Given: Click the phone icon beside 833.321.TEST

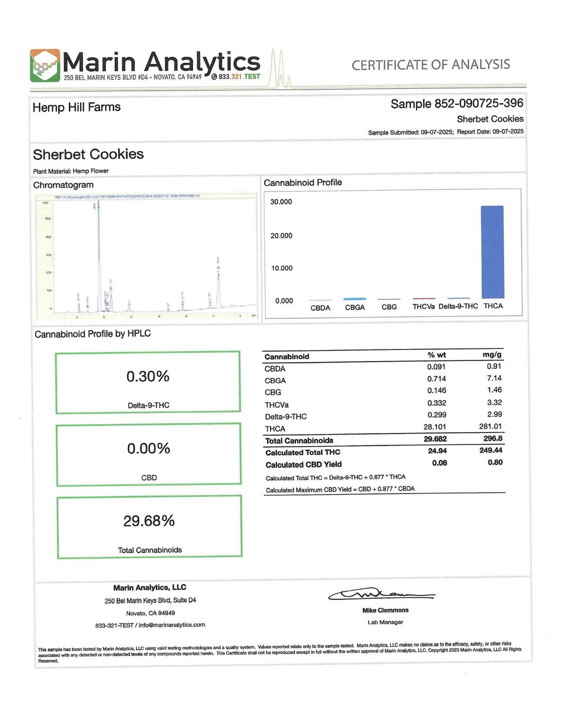Looking at the screenshot, I should (x=214, y=77).
